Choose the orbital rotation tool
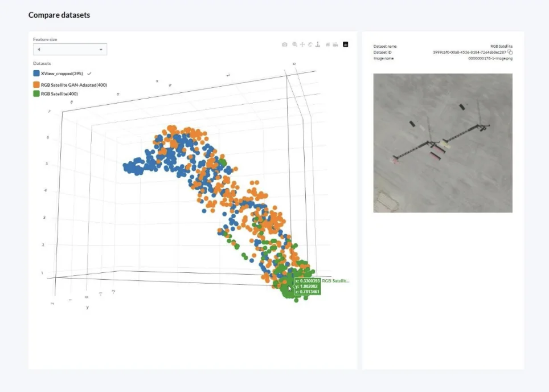Screen dimensions: 549x392 310,44
